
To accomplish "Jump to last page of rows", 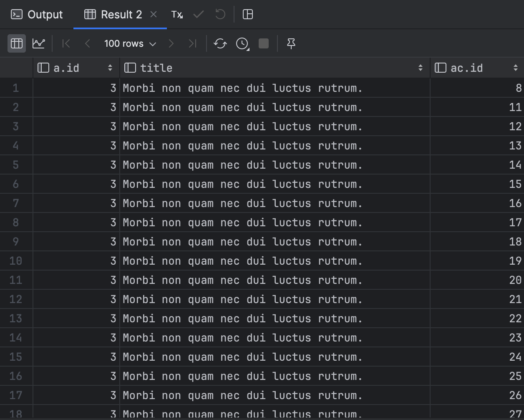I will click(x=192, y=43).
